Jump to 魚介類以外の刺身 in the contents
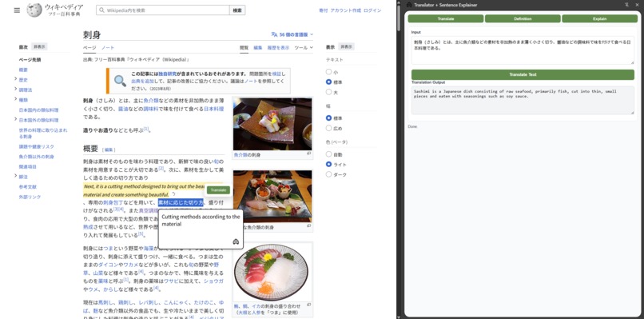644x319 pixels. (x=37, y=157)
